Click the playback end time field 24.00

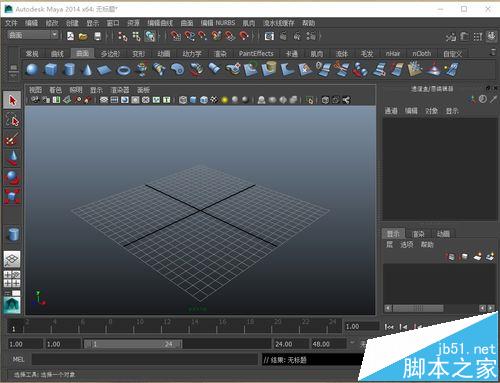(291, 344)
